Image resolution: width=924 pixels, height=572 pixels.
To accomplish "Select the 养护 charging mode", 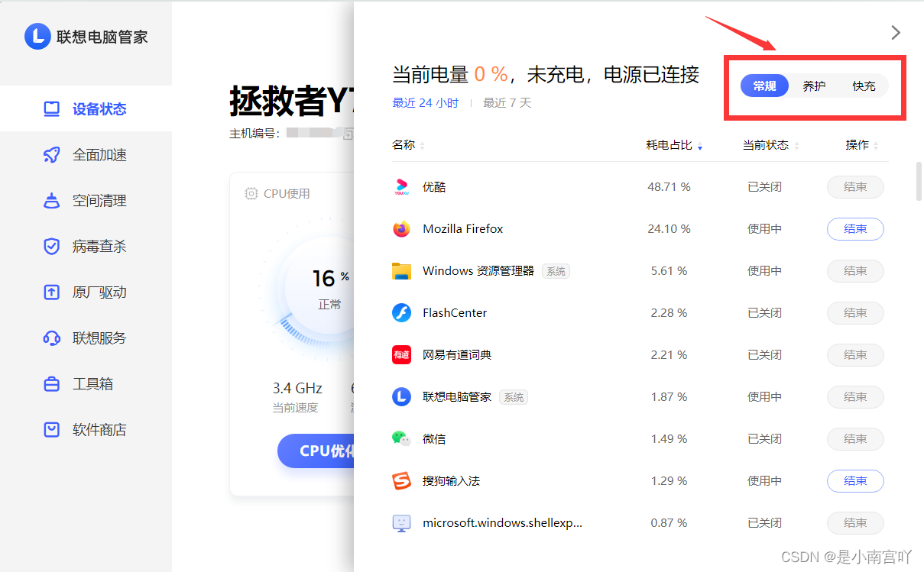I will click(x=814, y=86).
